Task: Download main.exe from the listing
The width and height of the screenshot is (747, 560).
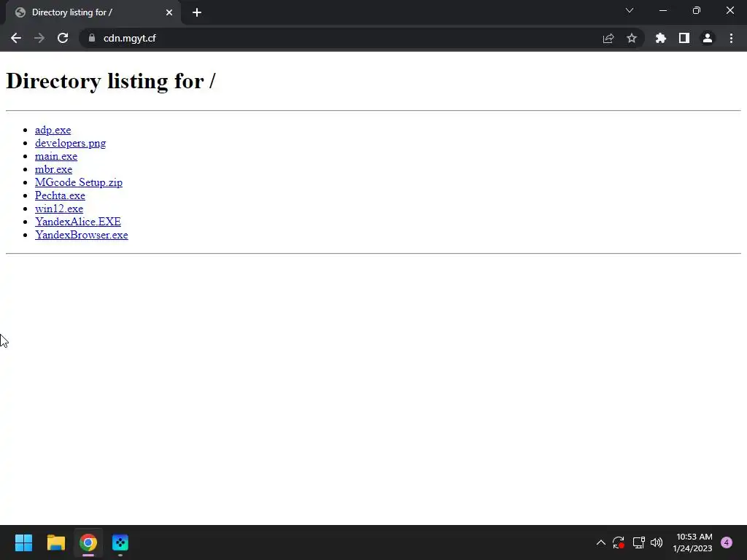Action: [56, 156]
